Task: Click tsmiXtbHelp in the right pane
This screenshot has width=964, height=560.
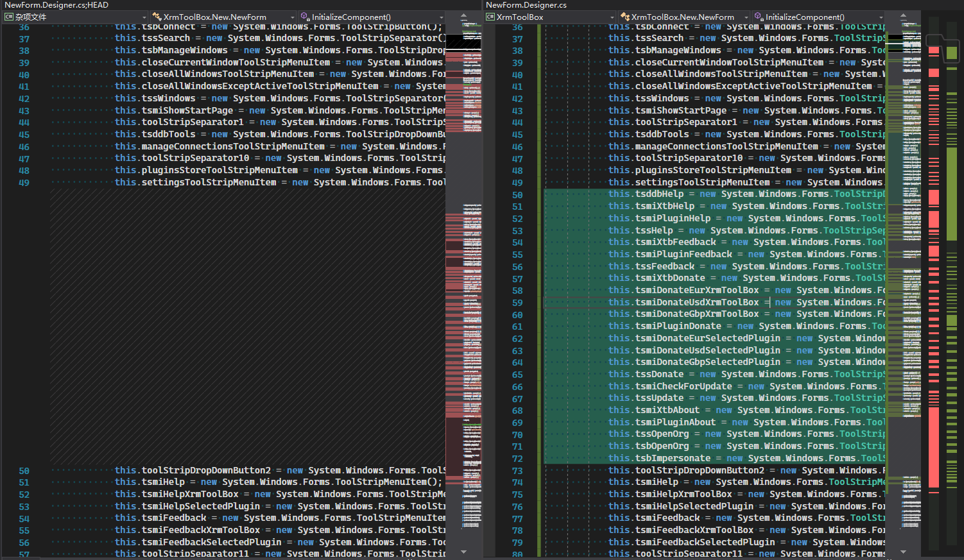Action: (x=665, y=207)
